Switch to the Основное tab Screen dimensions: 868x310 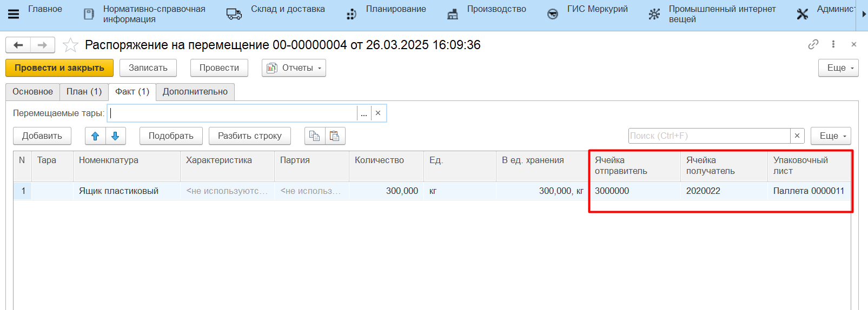pos(32,92)
